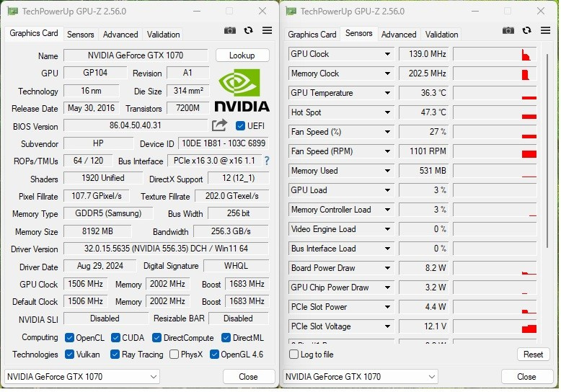Click GPU-Z app icon in left title bar

tap(12, 11)
